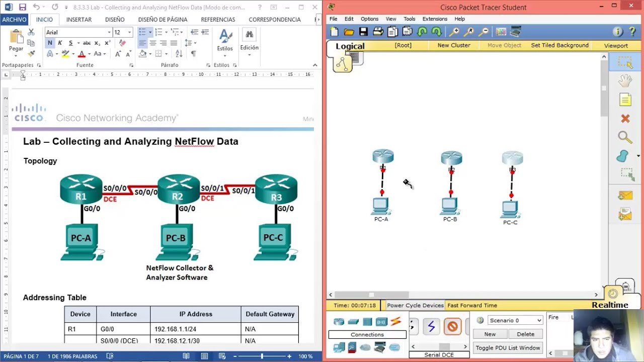Toggle superscript in Word ribbon

pos(107,43)
